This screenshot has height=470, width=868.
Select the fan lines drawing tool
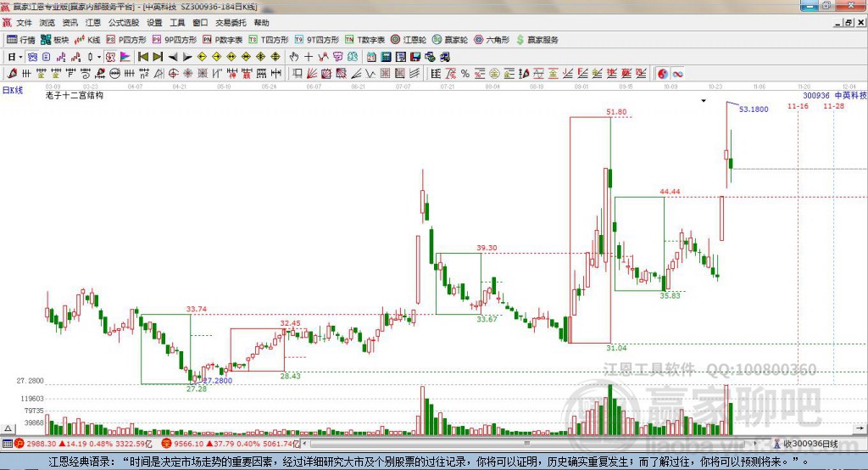tap(312, 74)
